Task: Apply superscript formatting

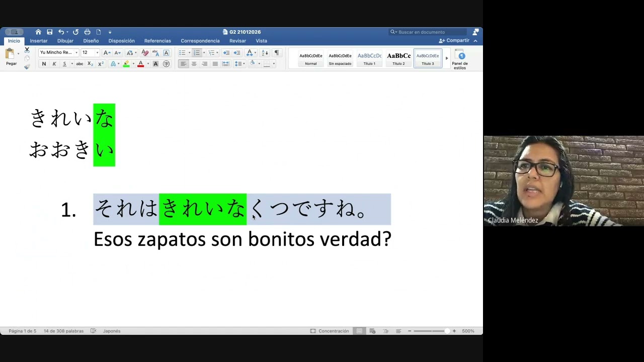Action: click(101, 64)
